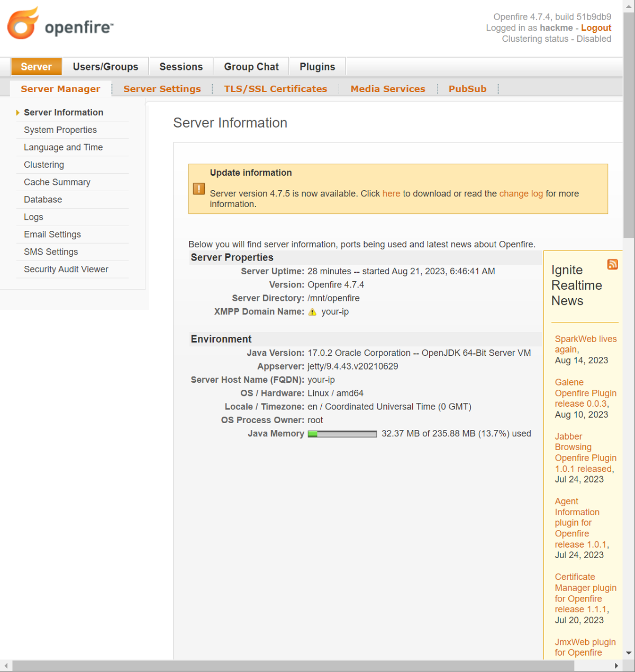This screenshot has width=635, height=672.
Task: Click the Locale / Timezone value text
Action: [389, 407]
